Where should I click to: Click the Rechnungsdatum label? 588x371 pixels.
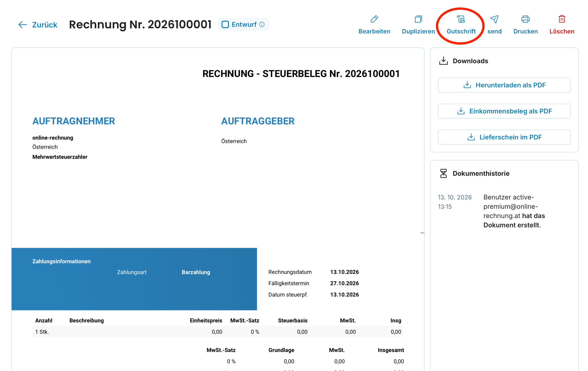[290, 272]
